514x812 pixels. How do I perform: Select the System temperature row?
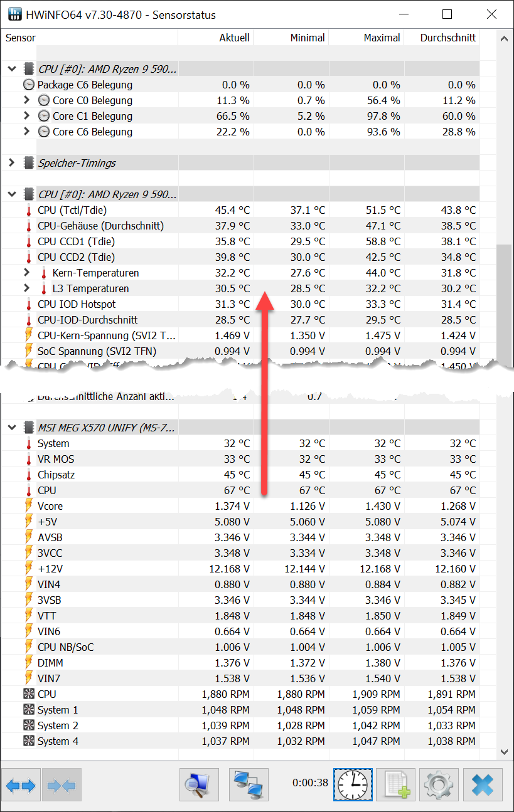(x=240, y=443)
